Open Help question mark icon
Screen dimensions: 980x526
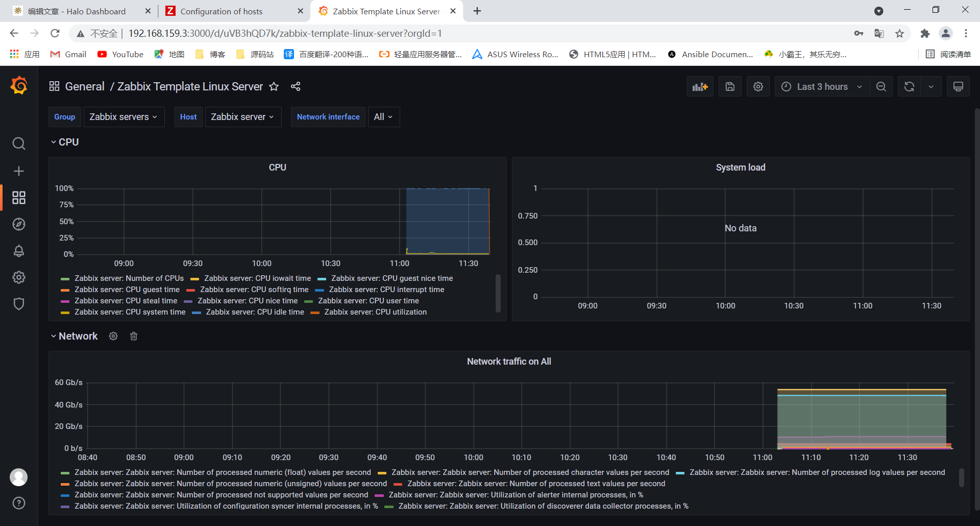pyautogui.click(x=19, y=503)
